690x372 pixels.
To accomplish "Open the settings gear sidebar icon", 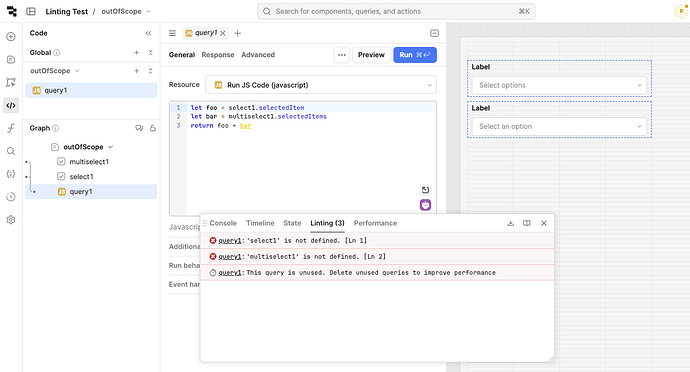I will (11, 220).
